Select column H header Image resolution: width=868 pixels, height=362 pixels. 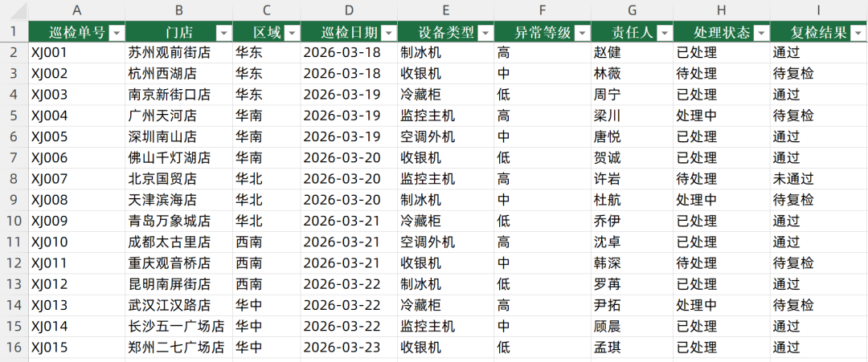click(x=721, y=10)
